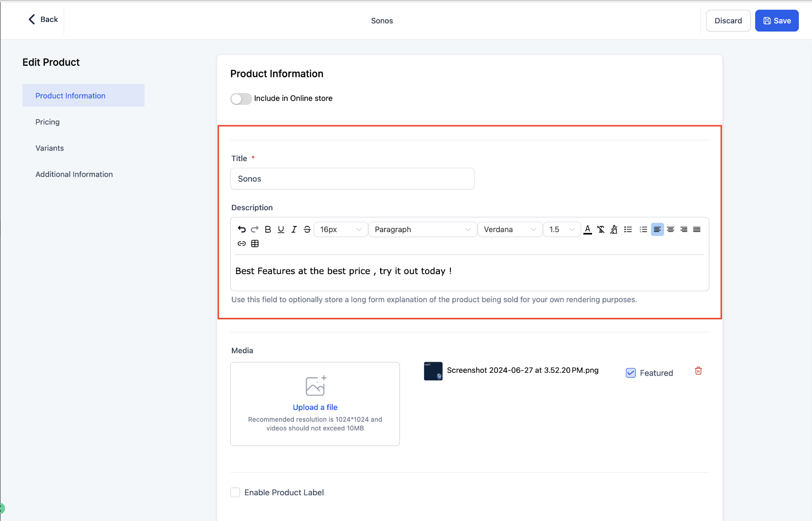The width and height of the screenshot is (812, 521).
Task: Insert a bulleted list
Action: pyautogui.click(x=628, y=229)
